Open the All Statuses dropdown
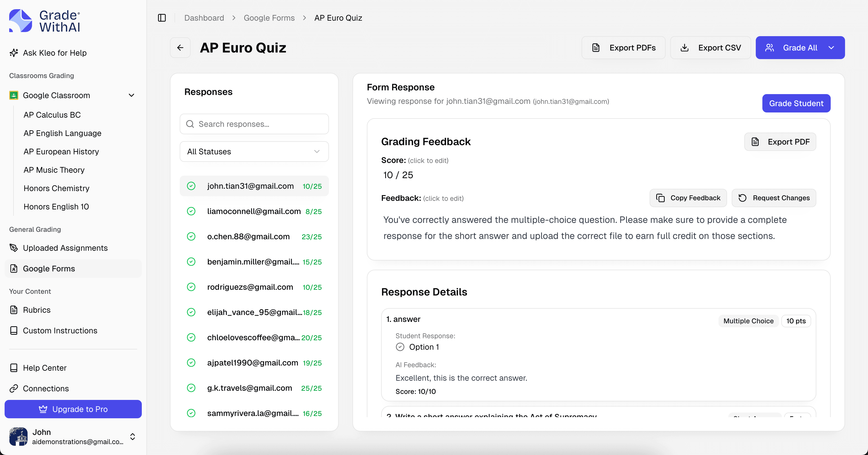This screenshot has width=868, height=455. point(254,151)
